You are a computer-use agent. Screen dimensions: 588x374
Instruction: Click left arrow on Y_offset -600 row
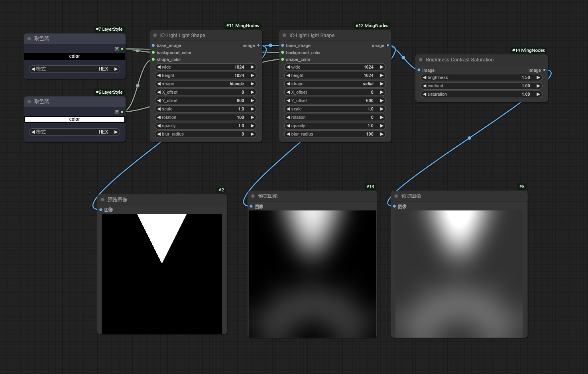tap(159, 101)
